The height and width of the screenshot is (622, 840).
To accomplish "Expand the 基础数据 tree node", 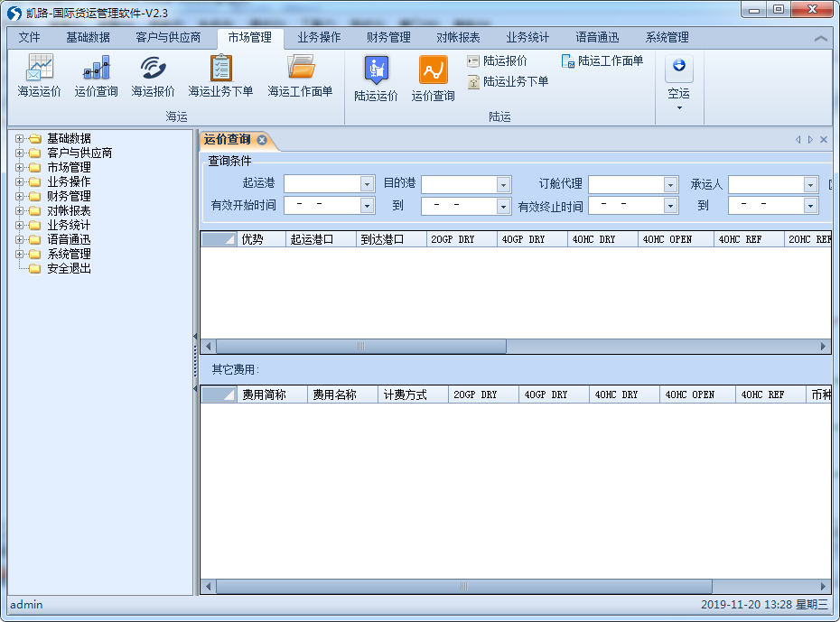I will point(20,139).
